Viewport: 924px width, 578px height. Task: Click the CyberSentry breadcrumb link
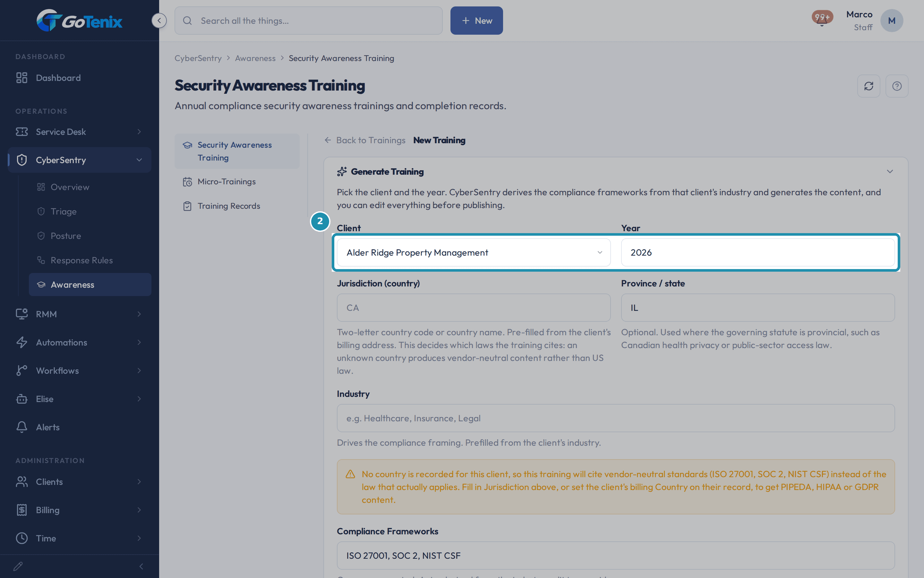198,58
